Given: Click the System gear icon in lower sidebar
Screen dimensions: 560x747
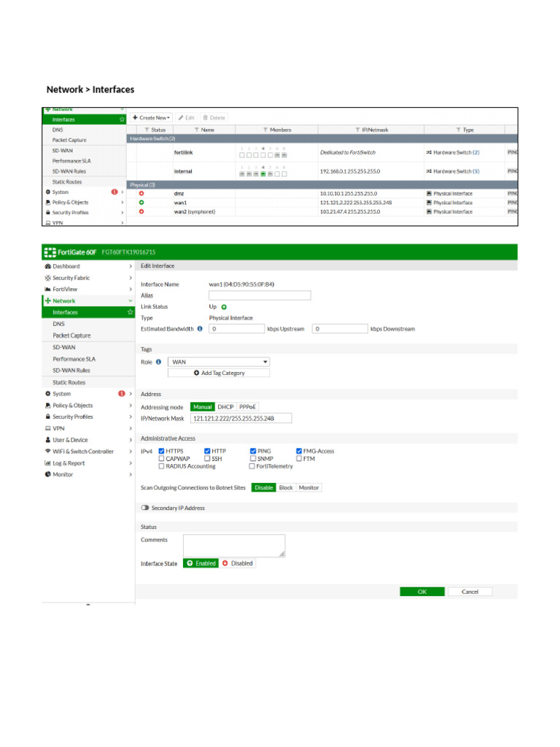Looking at the screenshot, I should (47, 393).
